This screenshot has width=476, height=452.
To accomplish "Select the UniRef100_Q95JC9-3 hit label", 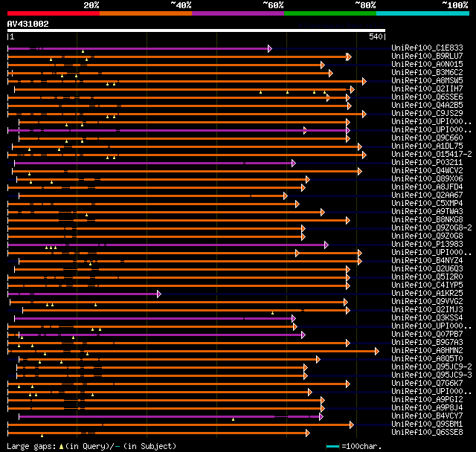I will click(431, 375).
